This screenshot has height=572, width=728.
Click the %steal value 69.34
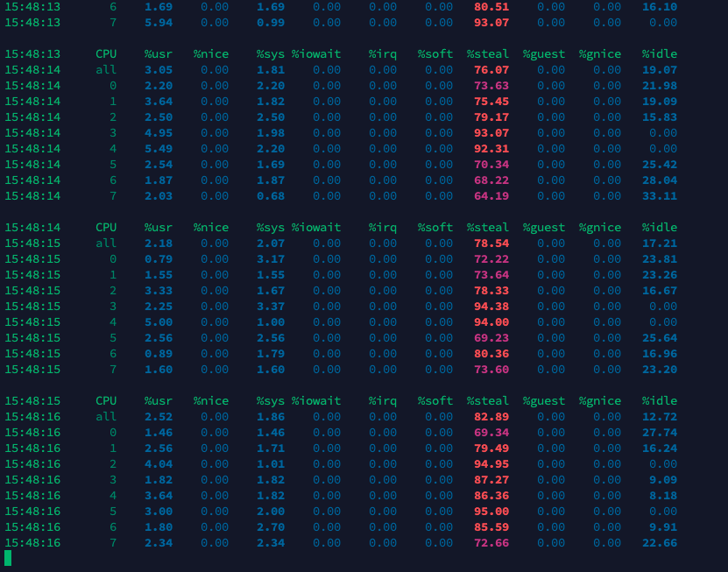491,434
